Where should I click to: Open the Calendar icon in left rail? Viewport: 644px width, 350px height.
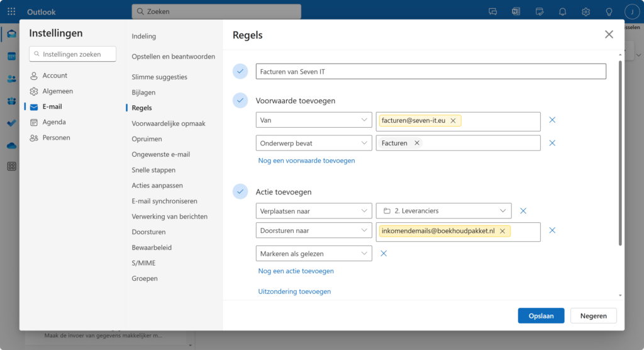(x=11, y=57)
